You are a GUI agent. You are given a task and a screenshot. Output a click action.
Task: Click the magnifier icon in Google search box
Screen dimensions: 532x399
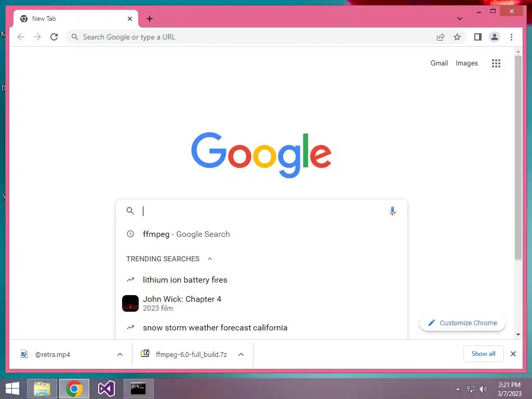130,211
